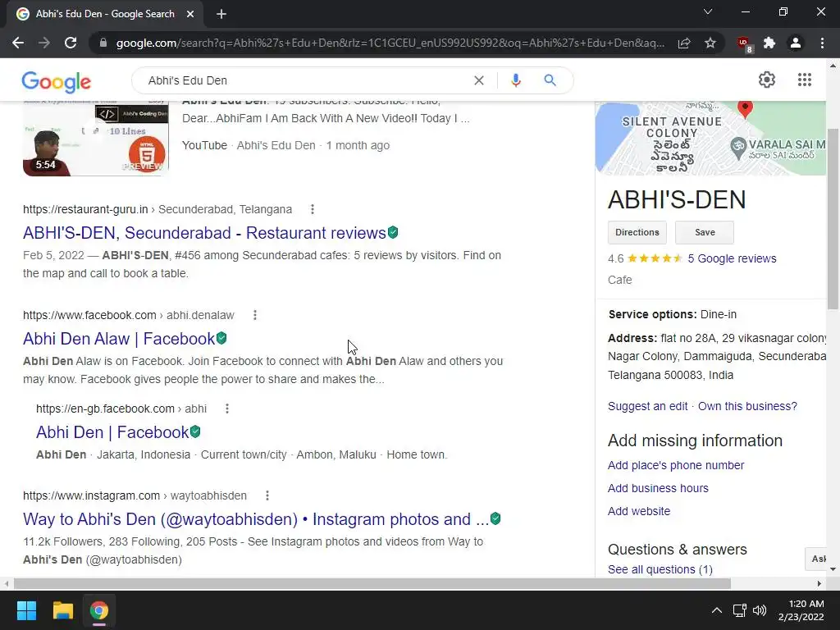Open the uBlock extension icon

pos(744,43)
